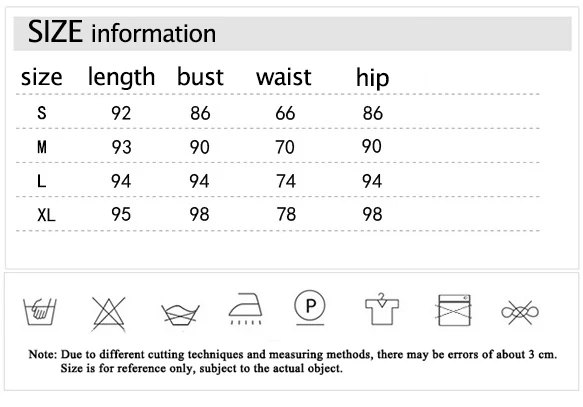The height and width of the screenshot is (407, 583).
Task: Select the M size row label
Action: pyautogui.click(x=42, y=147)
